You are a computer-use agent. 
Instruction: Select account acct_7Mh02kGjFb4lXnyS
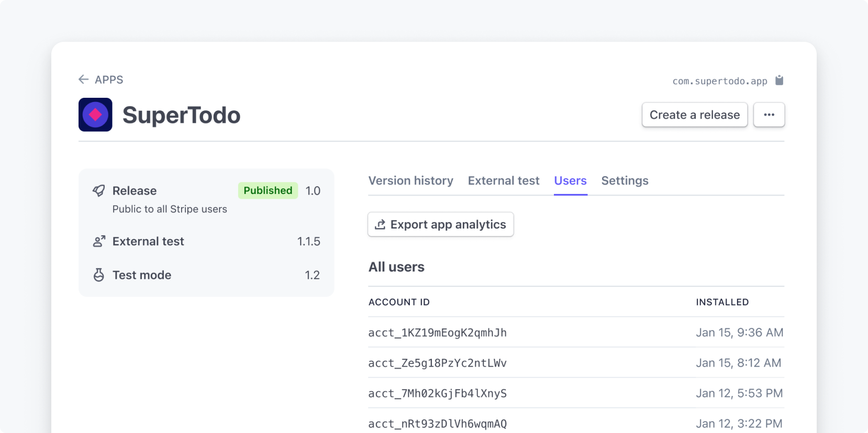438,393
